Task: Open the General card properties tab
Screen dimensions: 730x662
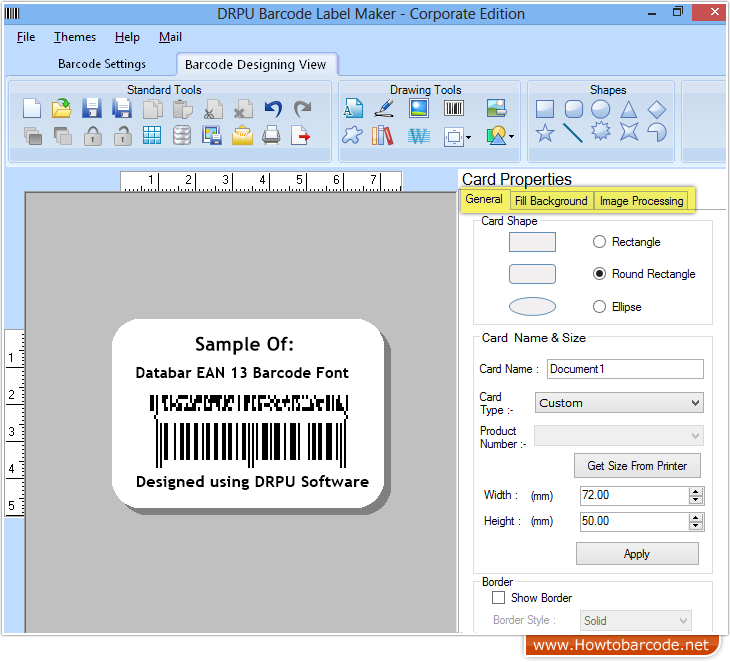Action: (x=484, y=199)
